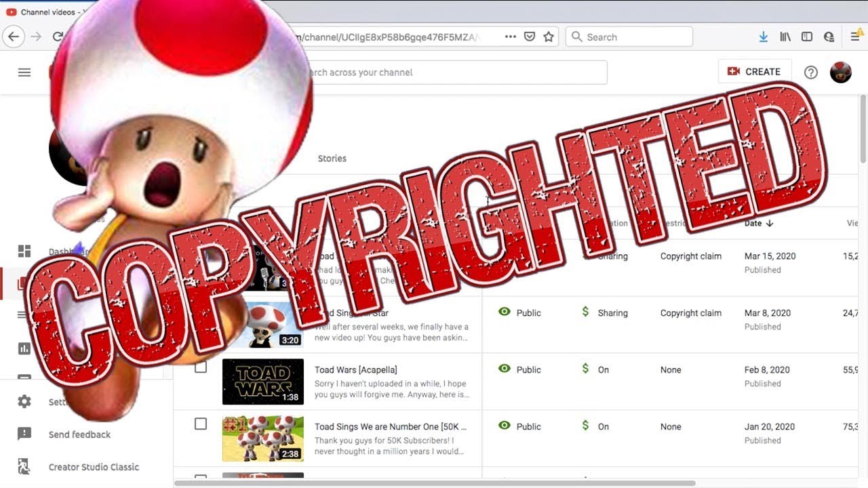Open the Toad Wars video thumbnail
Screen dimensions: 868x488
click(263, 382)
